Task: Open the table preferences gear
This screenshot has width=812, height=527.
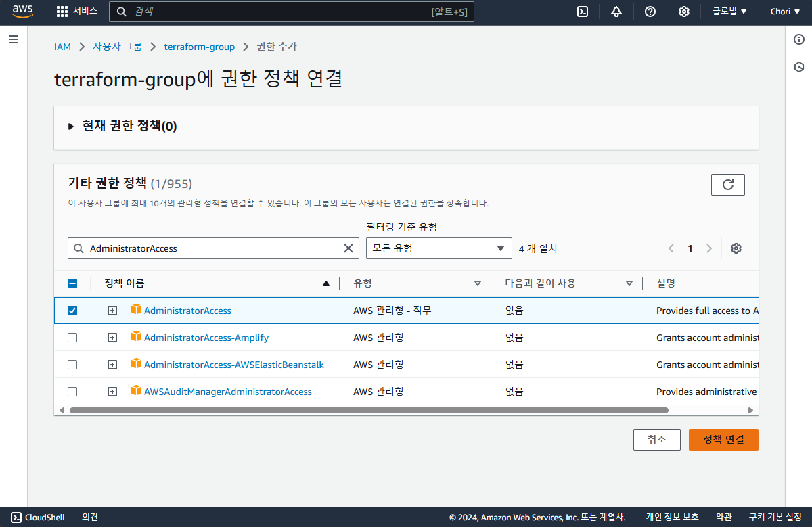Action: click(x=736, y=248)
